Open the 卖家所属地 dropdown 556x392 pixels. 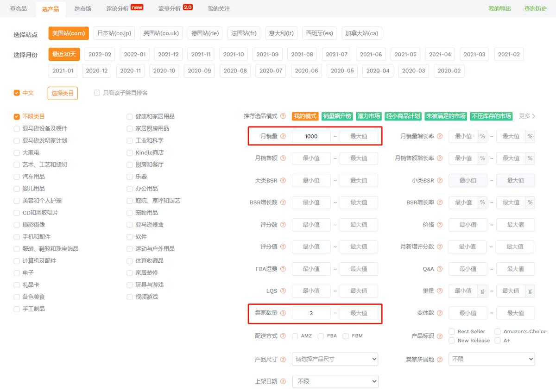click(x=491, y=359)
